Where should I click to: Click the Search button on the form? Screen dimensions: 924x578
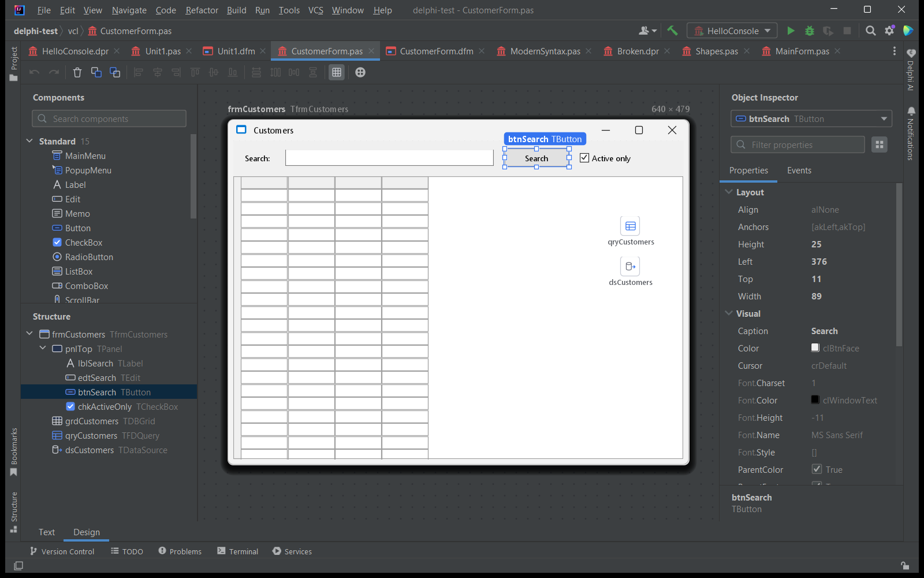click(x=536, y=158)
